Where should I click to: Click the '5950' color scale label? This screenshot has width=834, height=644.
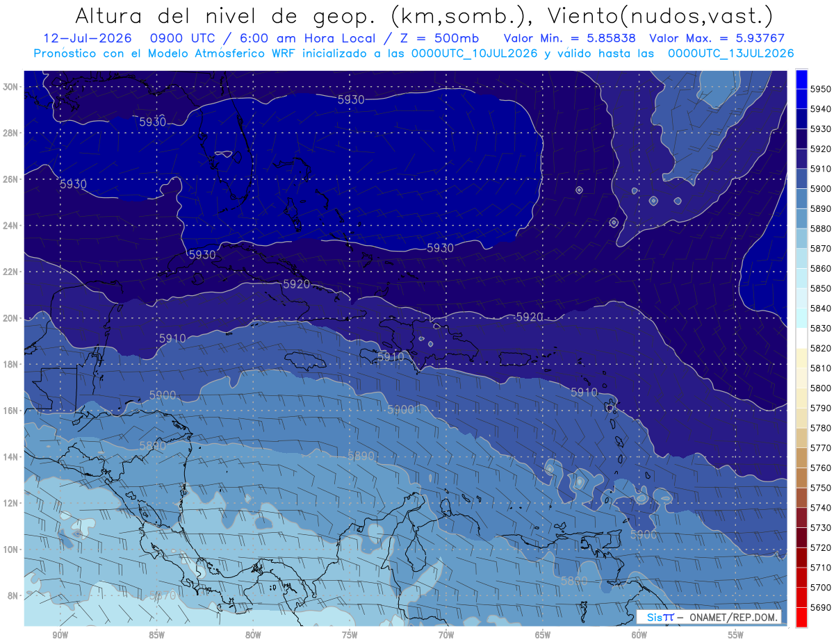click(820, 89)
